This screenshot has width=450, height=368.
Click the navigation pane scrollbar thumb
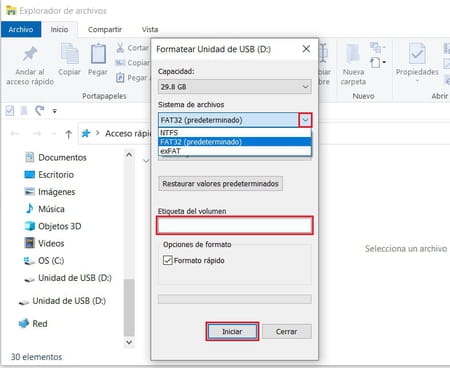[129, 307]
